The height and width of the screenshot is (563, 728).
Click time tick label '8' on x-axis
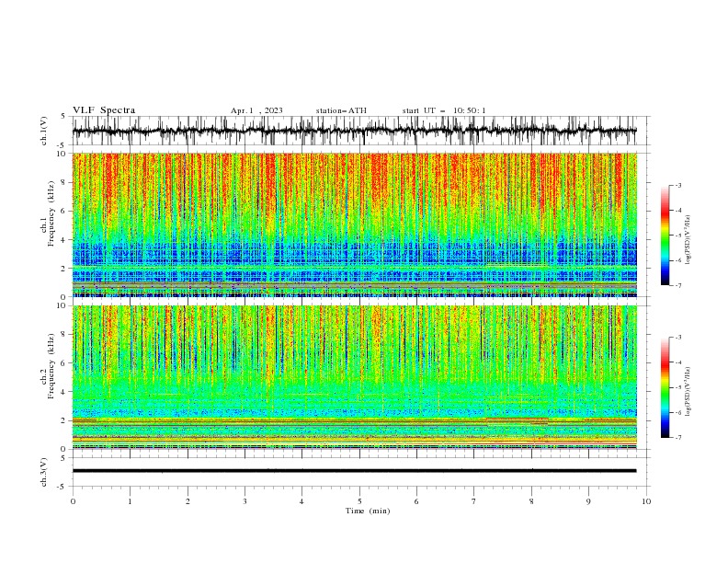[531, 501]
